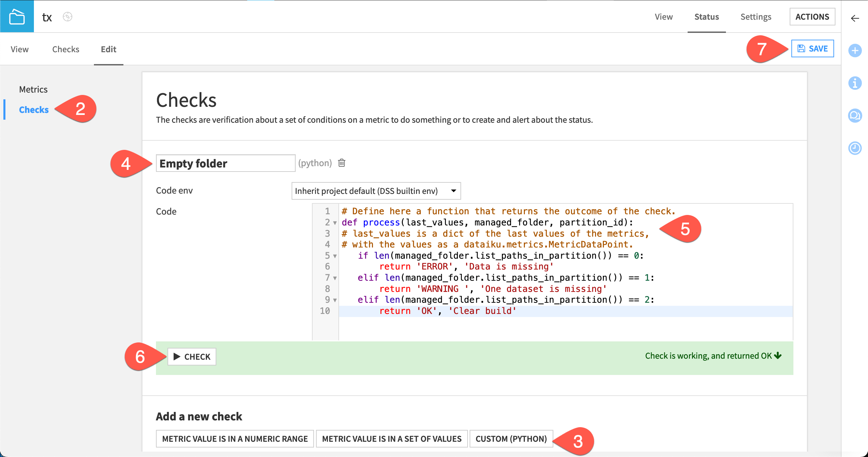Click the (python) label next to the check name

[x=315, y=163]
